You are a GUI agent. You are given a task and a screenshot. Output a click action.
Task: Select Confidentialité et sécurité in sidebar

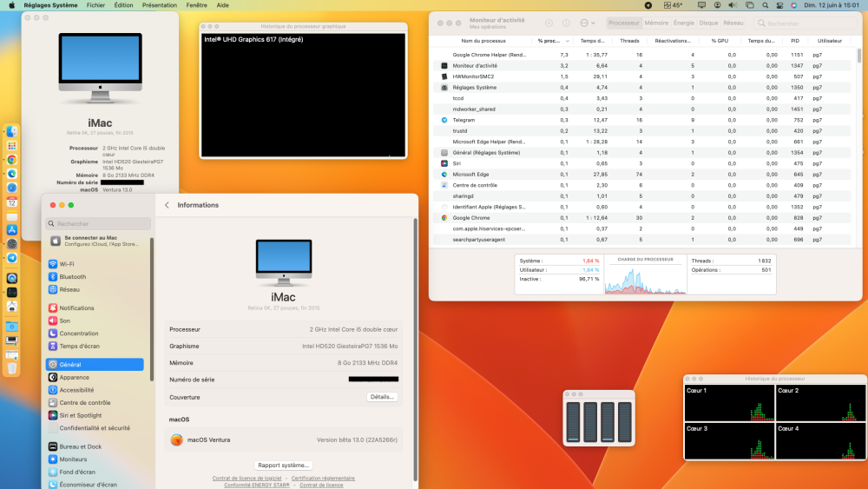pyautogui.click(x=95, y=428)
